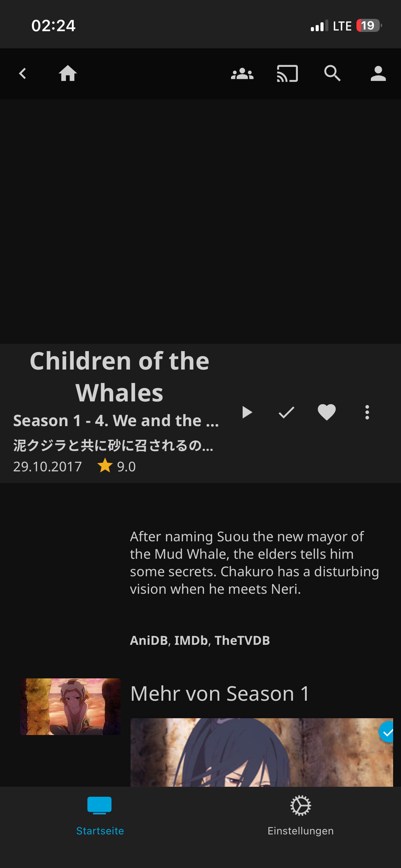Screen dimensions: 401x868
Task: Play the episode with the play button
Action: [x=247, y=412]
